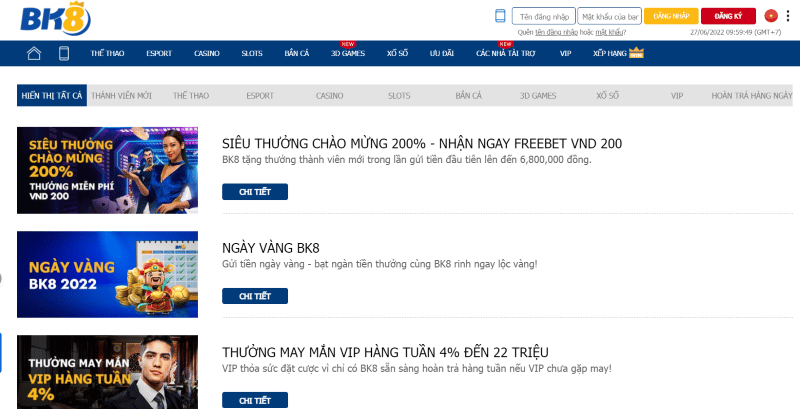The image size is (800, 409).
Task: Click the yellow Đăng Nhập button
Action: pyautogui.click(x=671, y=16)
